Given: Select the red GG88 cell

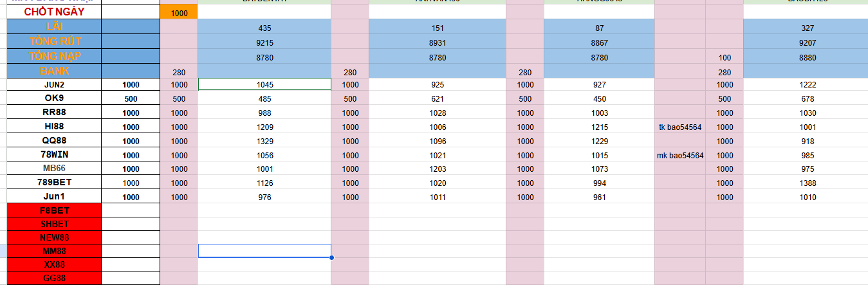Looking at the screenshot, I should [x=54, y=279].
